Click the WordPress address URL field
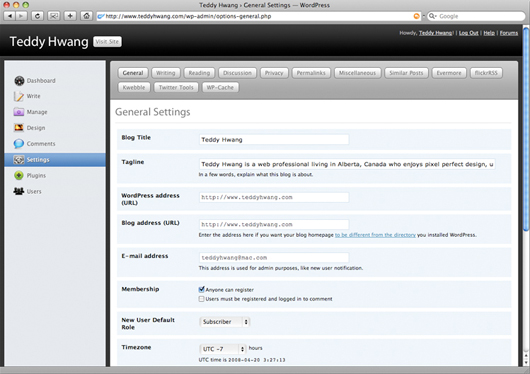Image resolution: width=530 pixels, height=374 pixels. pos(274,197)
